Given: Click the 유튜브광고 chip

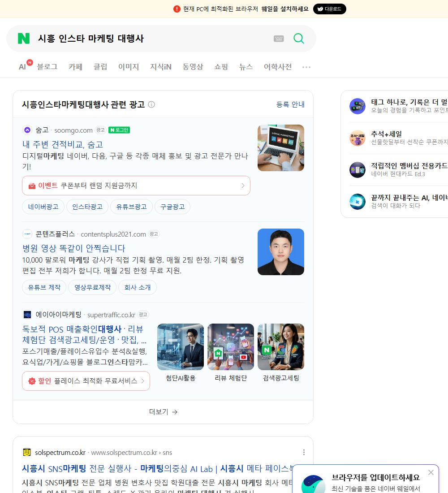Looking at the screenshot, I should [x=131, y=207].
